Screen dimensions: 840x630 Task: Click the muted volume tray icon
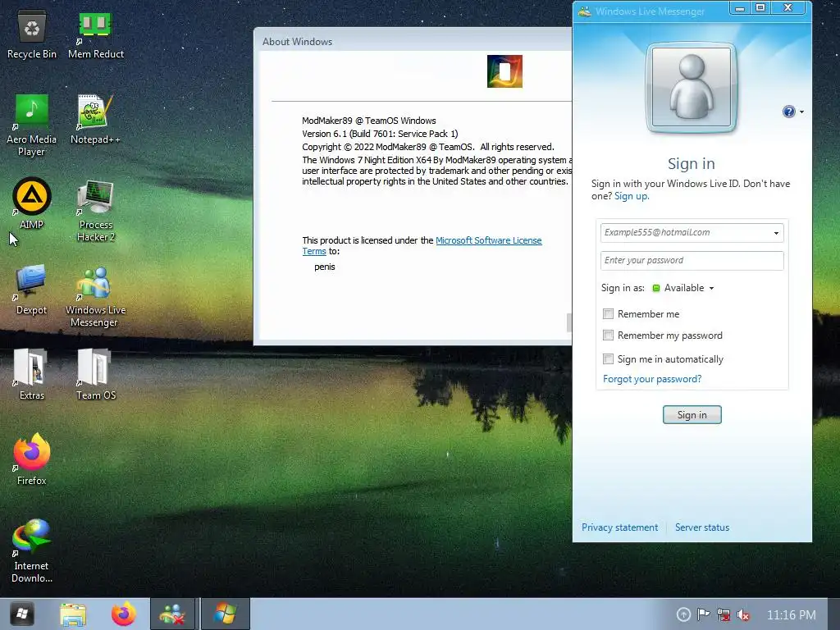[x=743, y=614]
